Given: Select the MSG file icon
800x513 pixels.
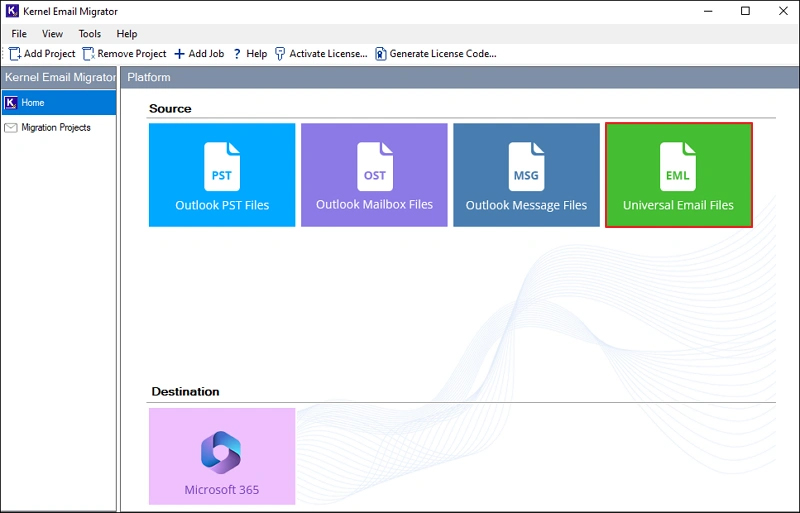Looking at the screenshot, I should pyautogui.click(x=526, y=166).
